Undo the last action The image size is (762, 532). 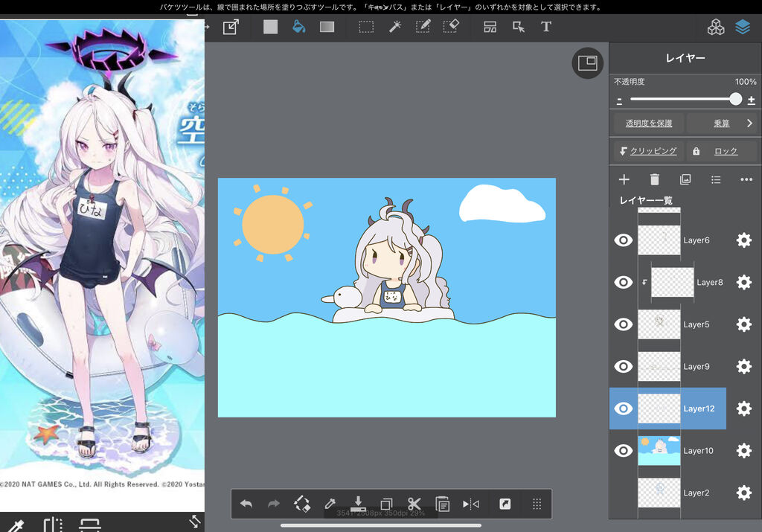click(x=246, y=504)
